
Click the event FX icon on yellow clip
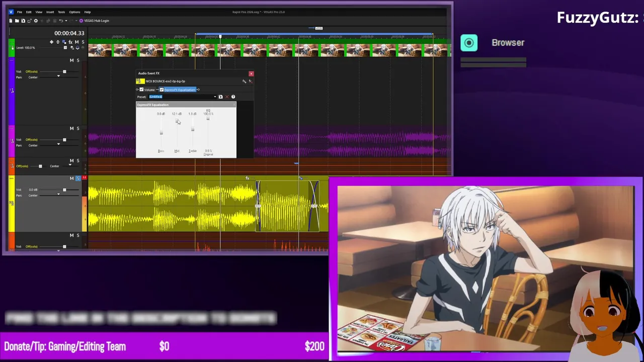coord(247,178)
